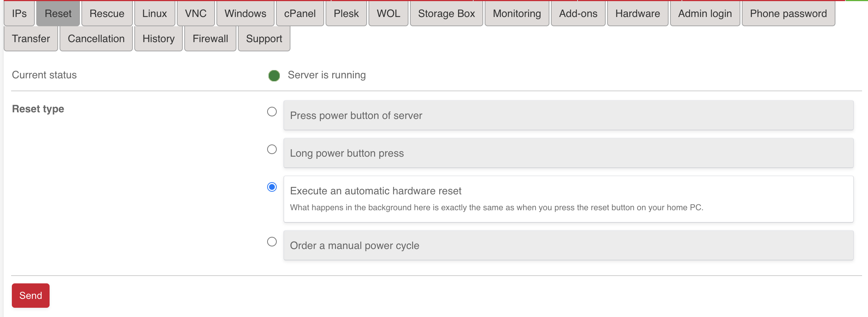Open the Linux tab
Screen dimensions: 868x317
coord(155,14)
